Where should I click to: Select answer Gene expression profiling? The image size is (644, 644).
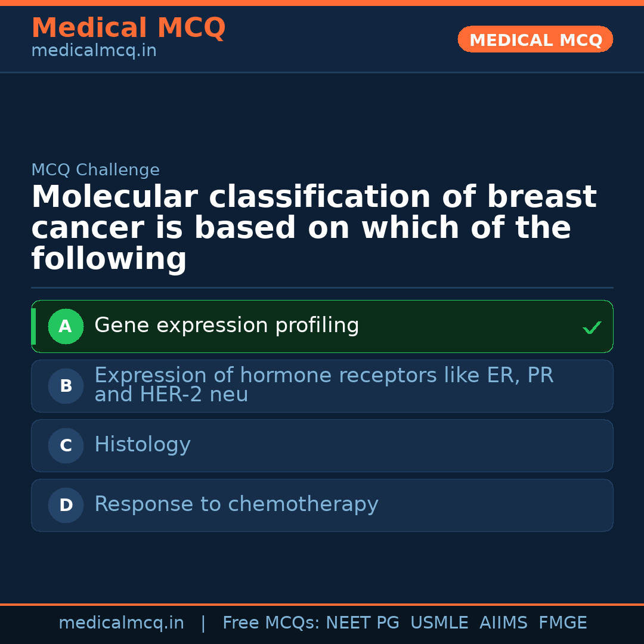(227, 326)
